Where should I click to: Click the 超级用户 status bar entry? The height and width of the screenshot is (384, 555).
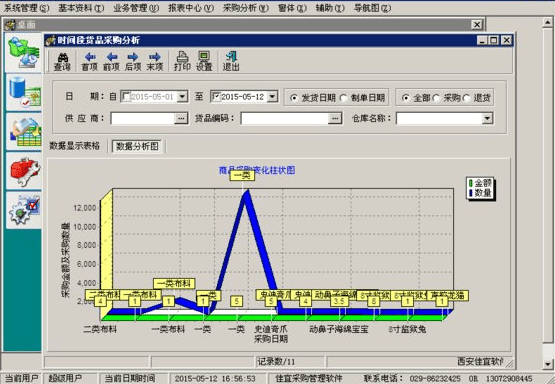[65, 378]
